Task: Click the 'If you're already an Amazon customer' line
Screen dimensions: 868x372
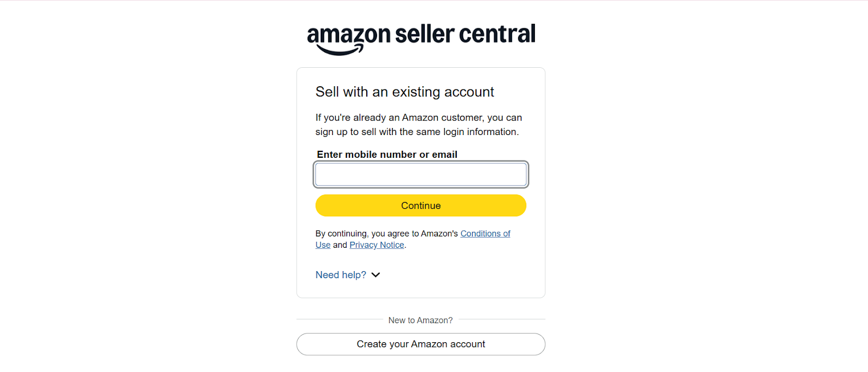Action: click(418, 118)
